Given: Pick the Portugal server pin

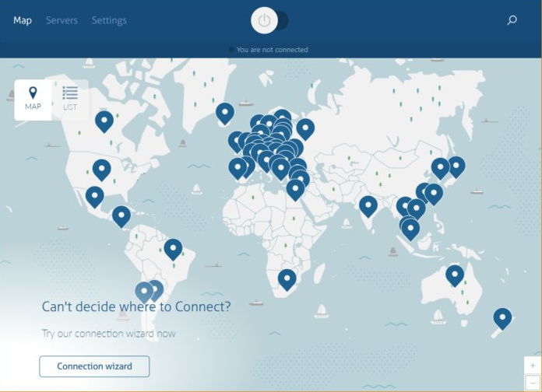Looking at the screenshot, I should coord(237,168).
